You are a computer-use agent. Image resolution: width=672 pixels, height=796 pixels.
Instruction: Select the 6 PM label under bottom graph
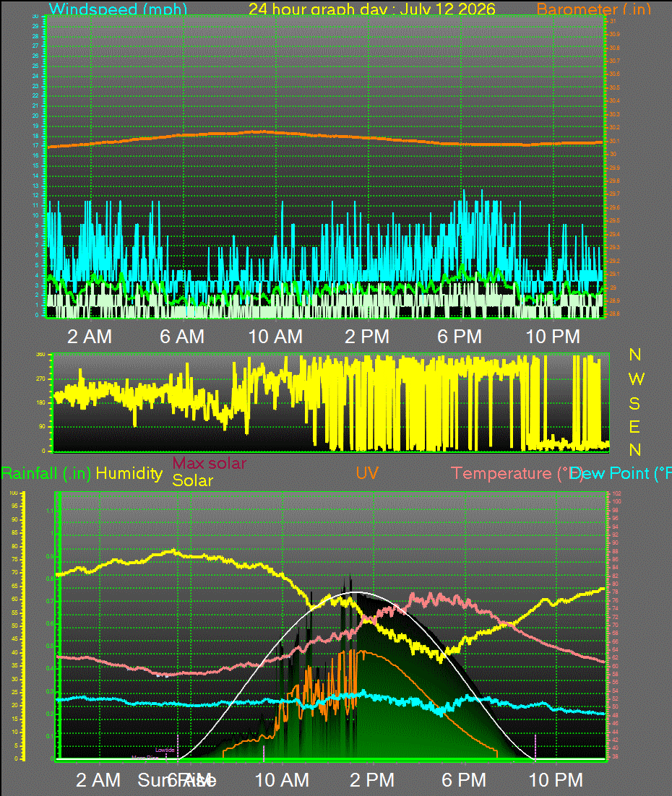(464, 780)
